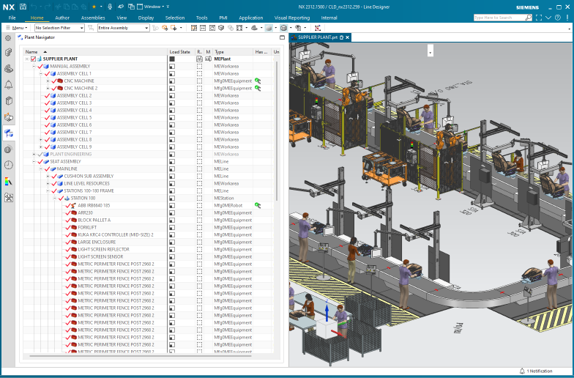The width and height of the screenshot is (574, 378).
Task: Open the Entire Assembly scope dropdown
Action: pos(123,28)
